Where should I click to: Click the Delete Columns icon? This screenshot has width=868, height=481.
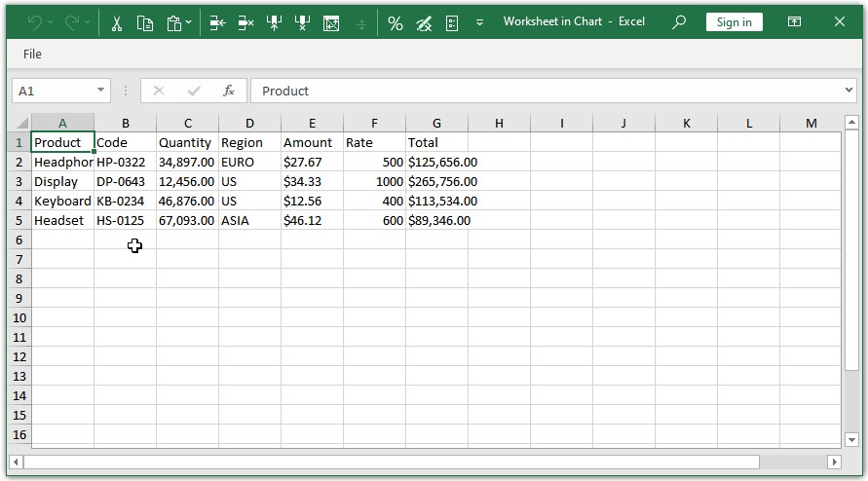click(x=302, y=23)
